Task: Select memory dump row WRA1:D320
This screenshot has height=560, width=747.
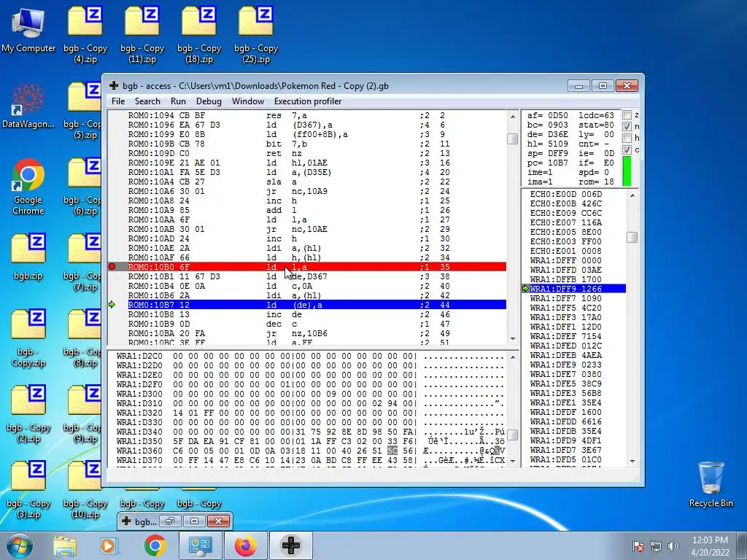Action: 309,413
